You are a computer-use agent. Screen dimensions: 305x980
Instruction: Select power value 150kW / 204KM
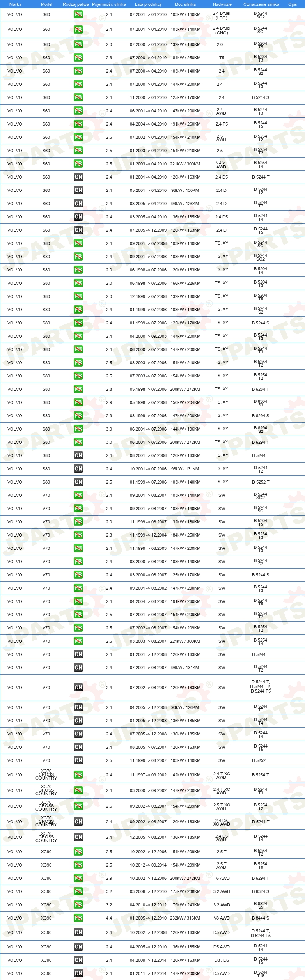click(x=185, y=402)
